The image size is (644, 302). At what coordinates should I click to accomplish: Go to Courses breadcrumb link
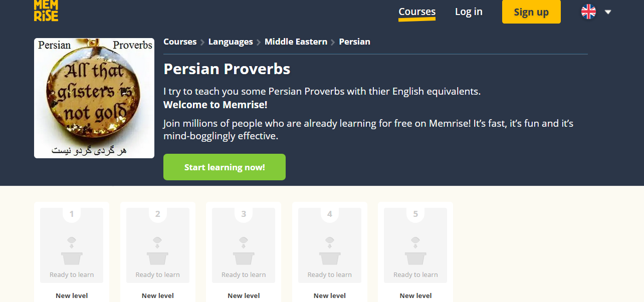180,42
